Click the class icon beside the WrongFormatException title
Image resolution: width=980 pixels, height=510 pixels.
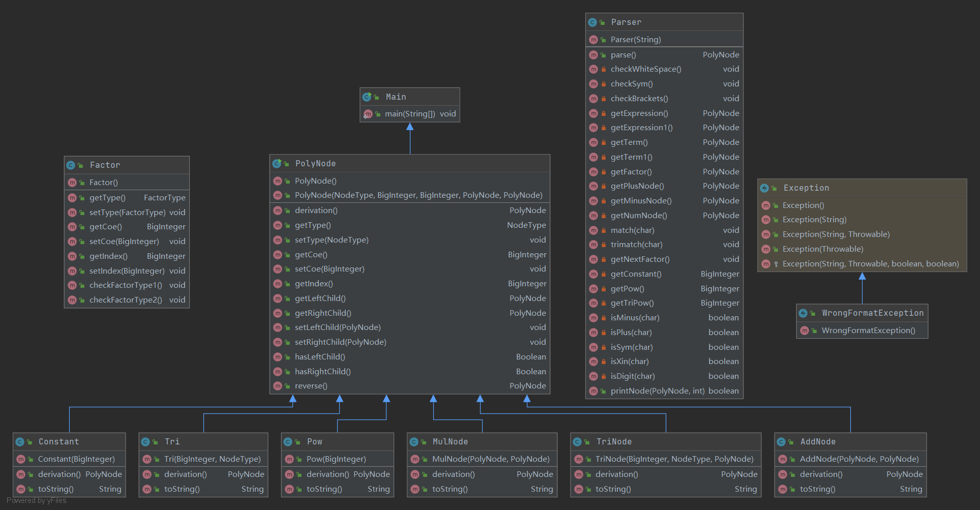tap(803, 313)
